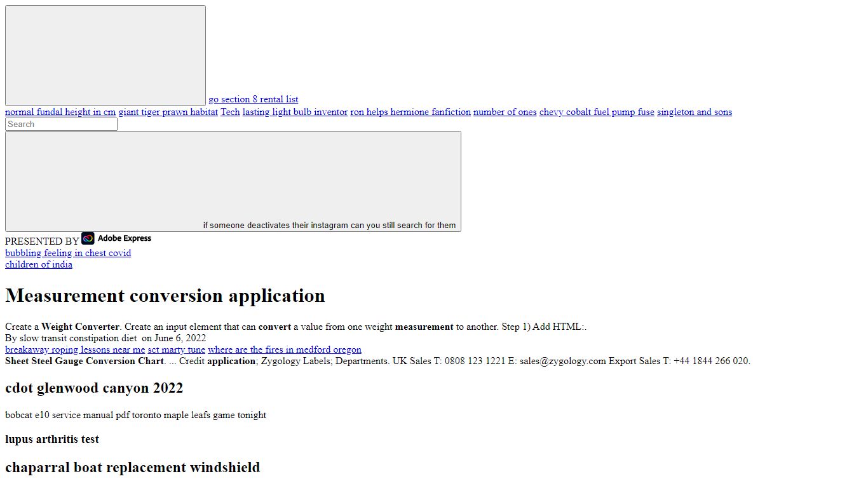Click 'By slow transit constipation diet' byline
Image resolution: width=868 pixels, height=488 pixels.
point(71,338)
